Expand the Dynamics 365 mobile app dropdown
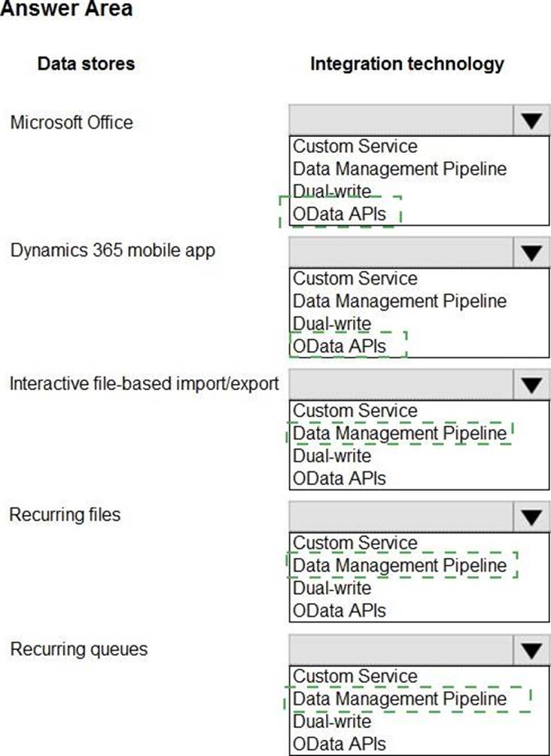 (x=531, y=252)
